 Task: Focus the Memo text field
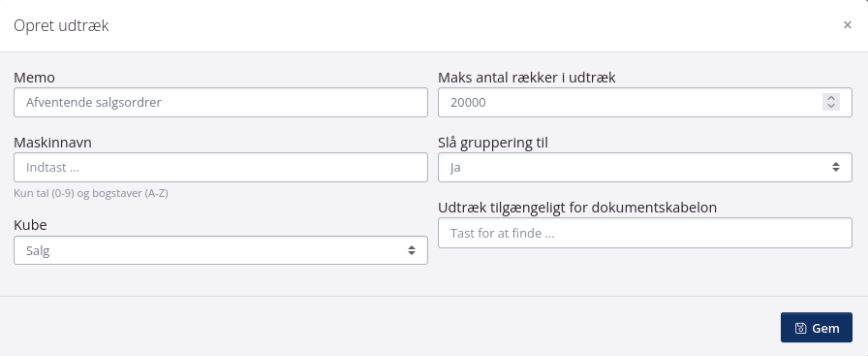tap(220, 102)
